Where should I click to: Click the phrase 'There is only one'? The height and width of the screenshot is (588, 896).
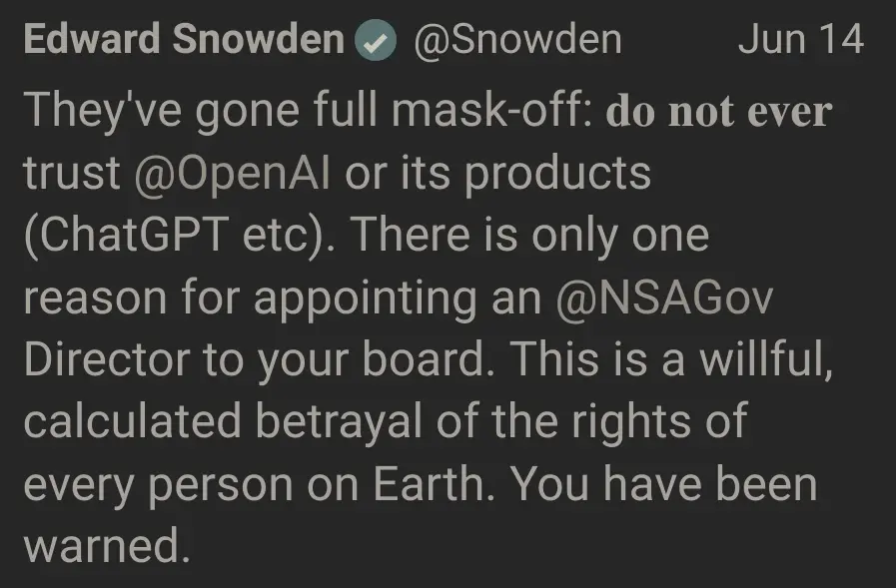click(529, 236)
